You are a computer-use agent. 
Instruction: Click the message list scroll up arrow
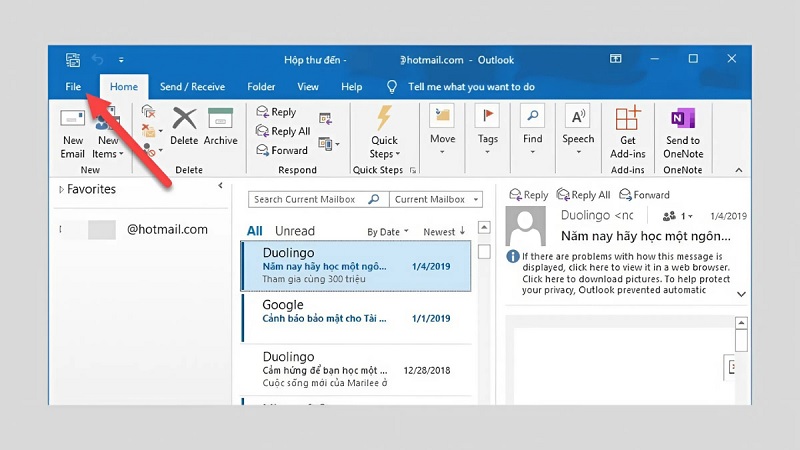click(x=484, y=228)
